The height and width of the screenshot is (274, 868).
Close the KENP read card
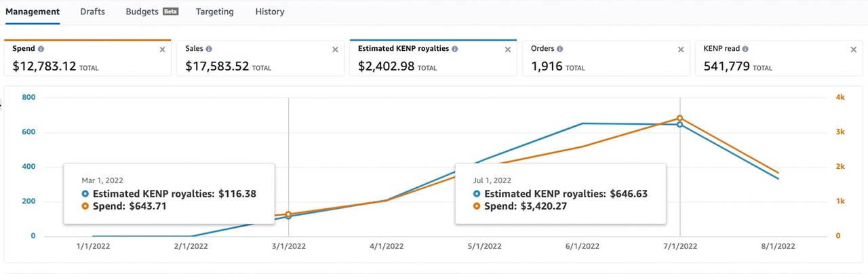[853, 50]
